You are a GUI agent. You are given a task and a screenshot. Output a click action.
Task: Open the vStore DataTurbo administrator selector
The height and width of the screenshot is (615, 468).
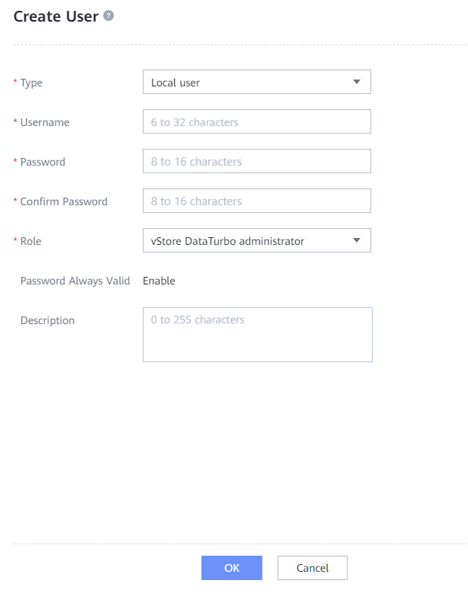[x=257, y=240]
